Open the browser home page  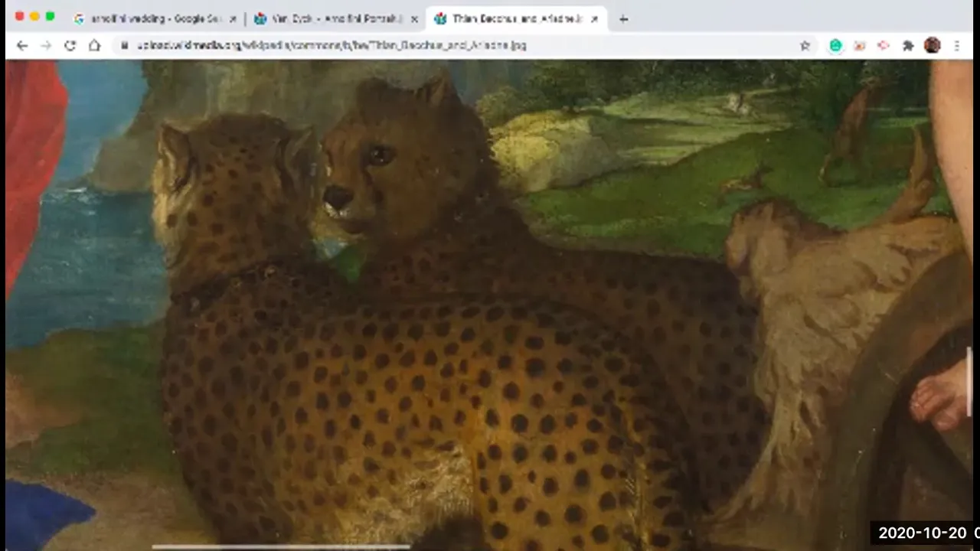coord(94,46)
